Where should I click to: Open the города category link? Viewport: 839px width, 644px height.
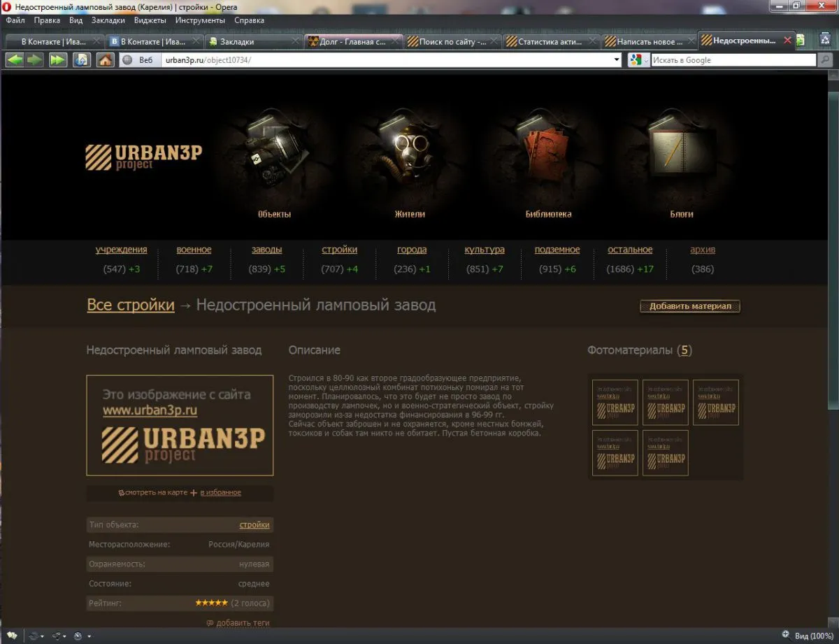click(412, 250)
